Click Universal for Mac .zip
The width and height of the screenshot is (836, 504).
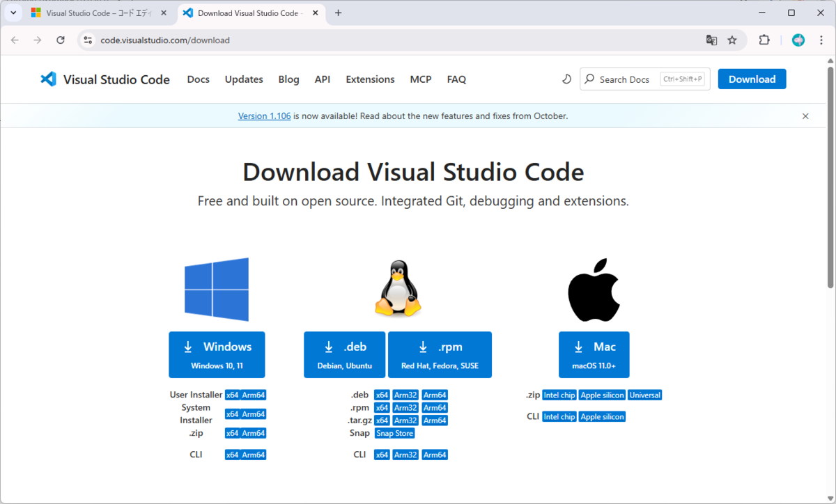coord(645,395)
